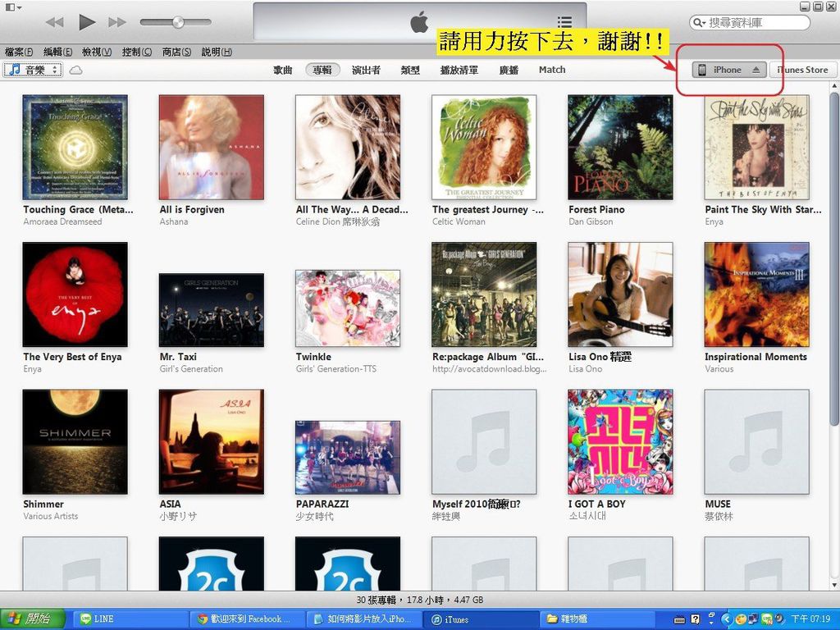This screenshot has width=840, height=630.
Task: Click the '少女時代' artist name
Action: click(315, 517)
